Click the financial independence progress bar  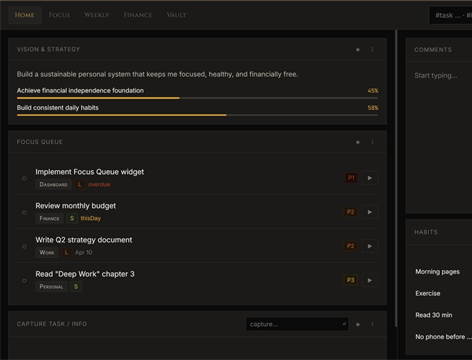(197, 98)
